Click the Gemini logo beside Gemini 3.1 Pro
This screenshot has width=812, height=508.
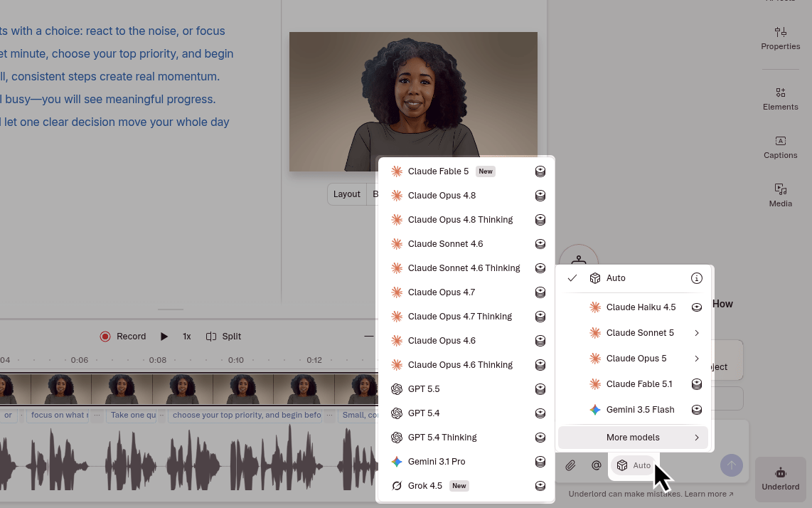click(x=397, y=461)
